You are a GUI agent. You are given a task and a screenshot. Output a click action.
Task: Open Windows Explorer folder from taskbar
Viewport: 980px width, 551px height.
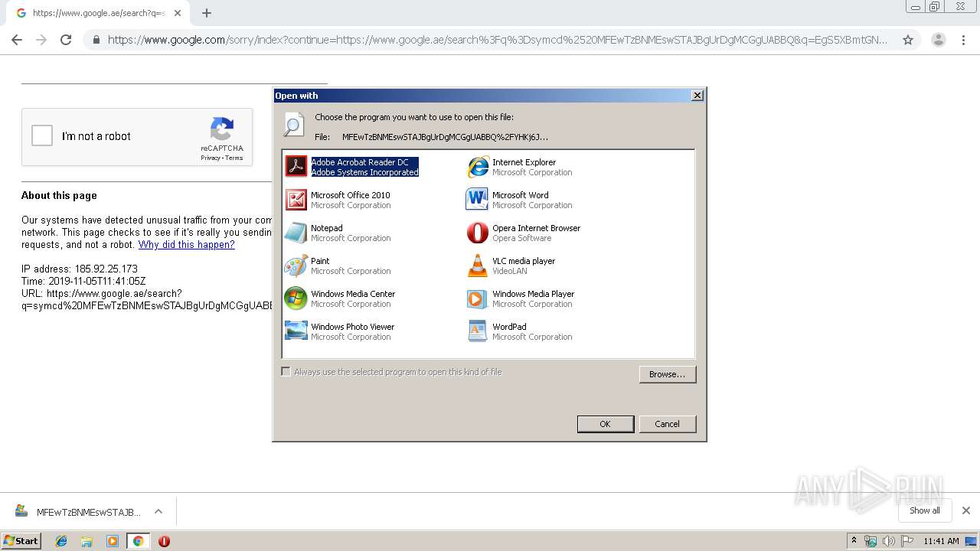(87, 541)
